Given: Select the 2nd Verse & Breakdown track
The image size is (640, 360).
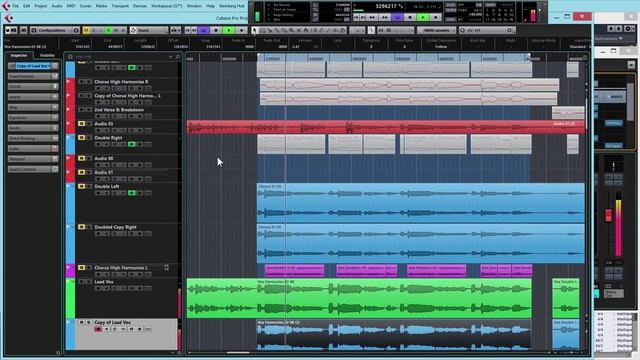Looking at the screenshot, I should coord(119,110).
